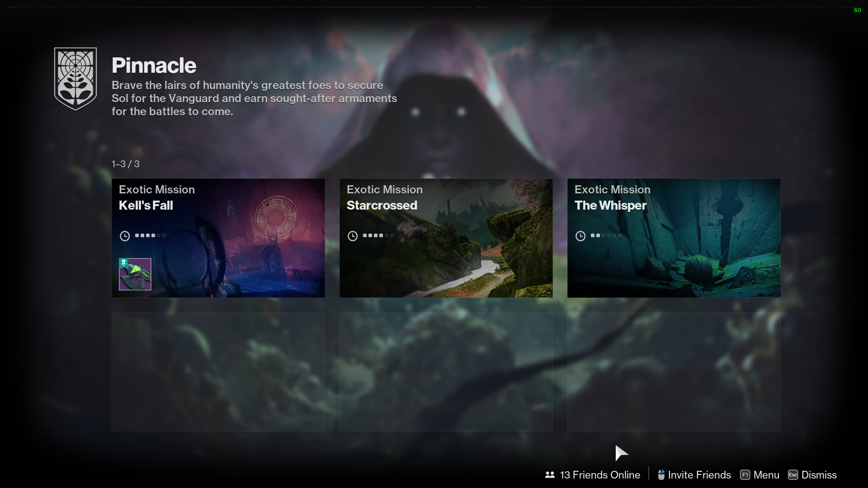Click the clock duration icon on The Whisper
The width and height of the screenshot is (868, 488).
tap(580, 236)
